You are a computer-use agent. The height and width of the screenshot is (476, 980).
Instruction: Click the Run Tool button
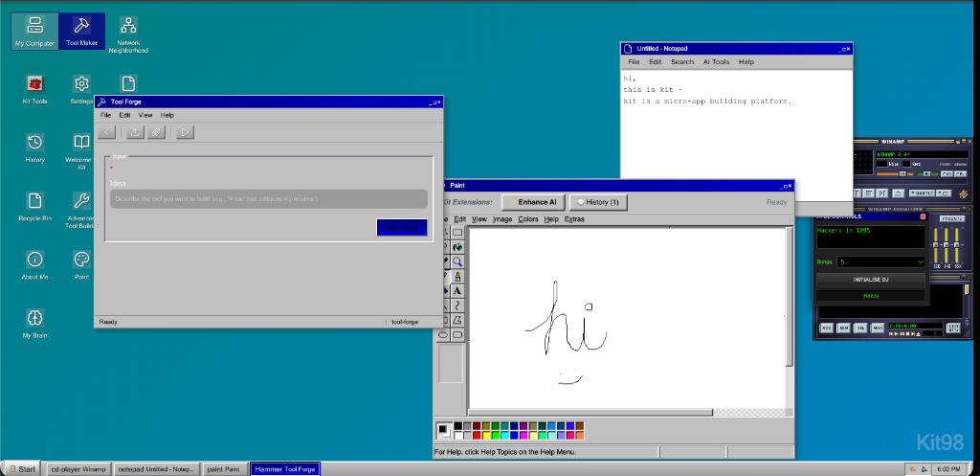click(402, 228)
